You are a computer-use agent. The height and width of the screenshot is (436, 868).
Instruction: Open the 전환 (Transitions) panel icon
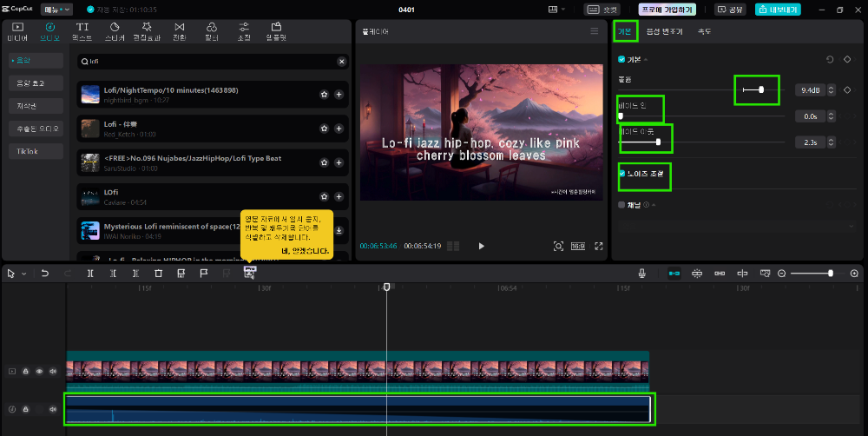click(180, 31)
